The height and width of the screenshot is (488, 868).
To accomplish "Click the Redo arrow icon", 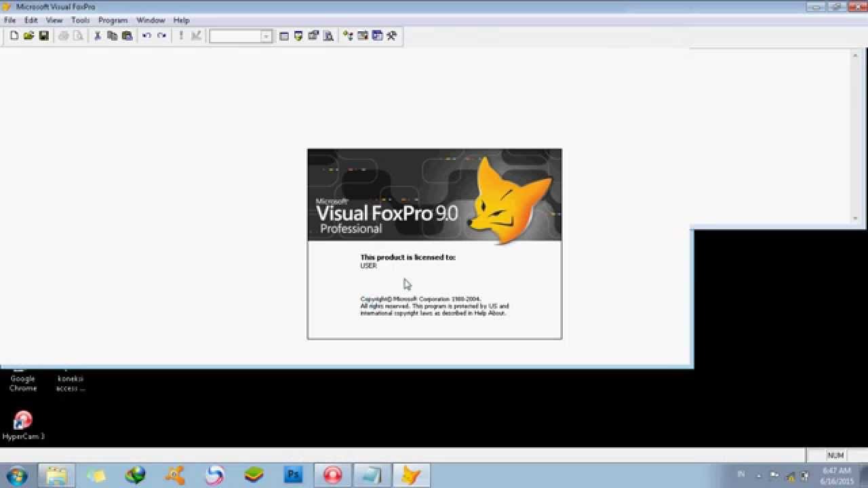I will tap(161, 36).
